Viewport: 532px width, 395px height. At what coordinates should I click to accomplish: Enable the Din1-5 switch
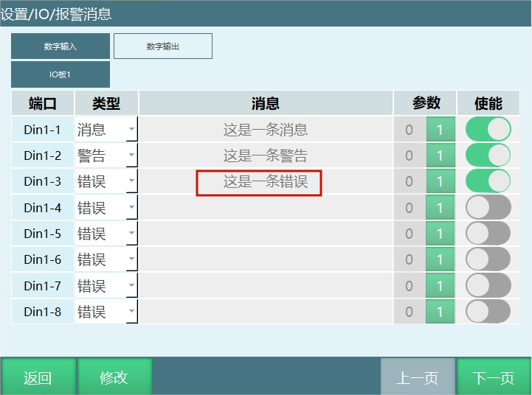pyautogui.click(x=488, y=233)
